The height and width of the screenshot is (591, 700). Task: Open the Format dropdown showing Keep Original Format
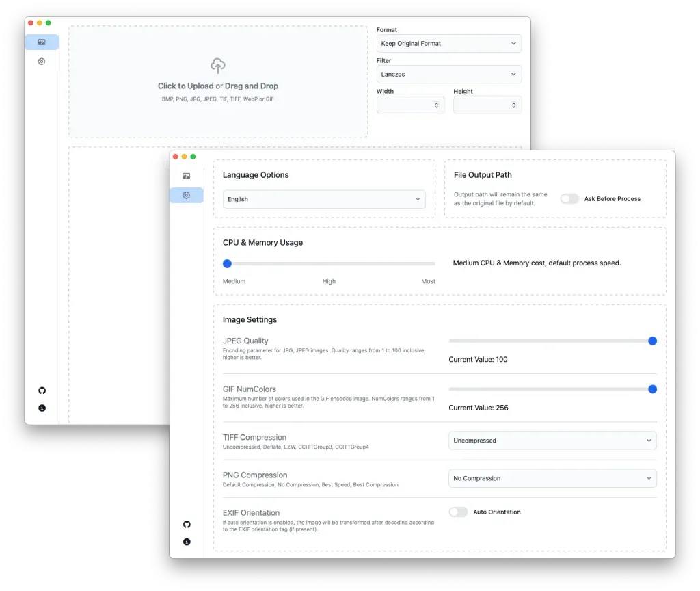449,43
